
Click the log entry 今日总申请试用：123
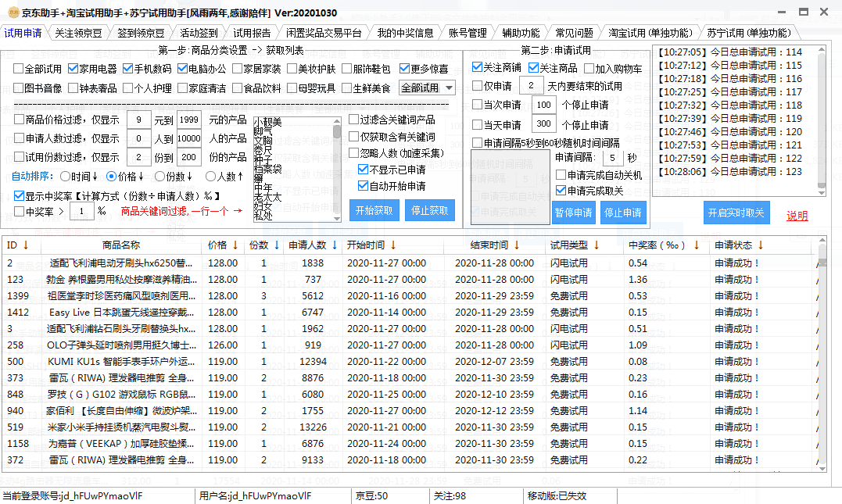(x=730, y=172)
